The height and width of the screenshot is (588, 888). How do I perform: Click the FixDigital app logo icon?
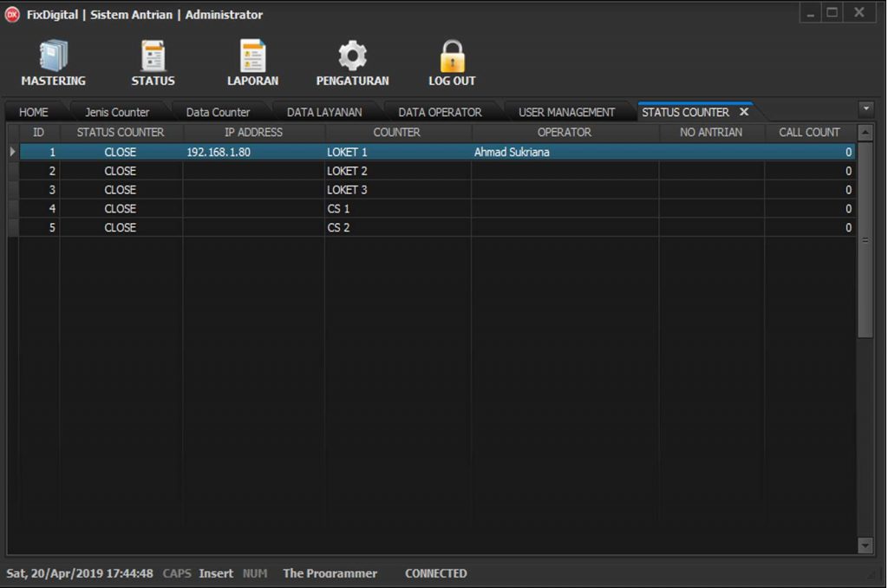tap(13, 14)
